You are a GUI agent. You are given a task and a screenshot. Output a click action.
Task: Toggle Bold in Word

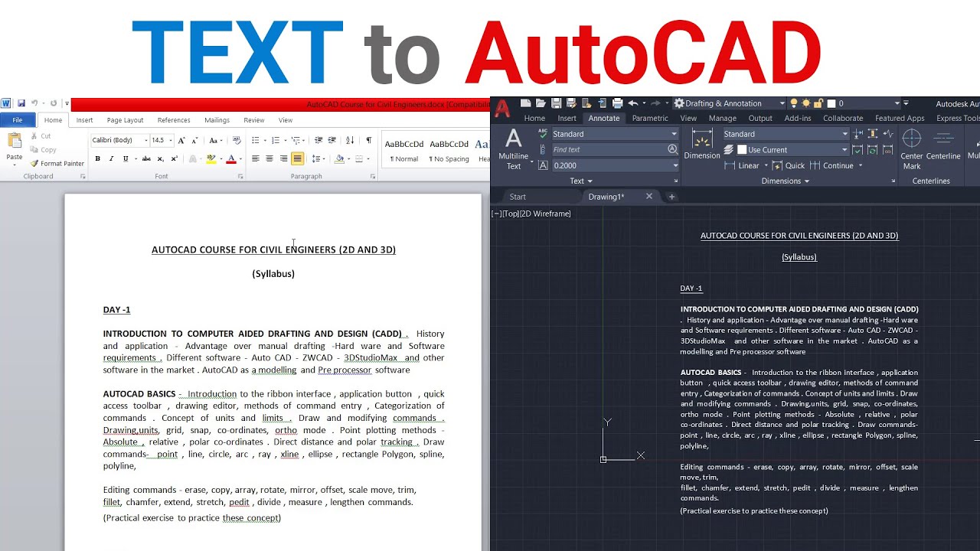tap(97, 158)
